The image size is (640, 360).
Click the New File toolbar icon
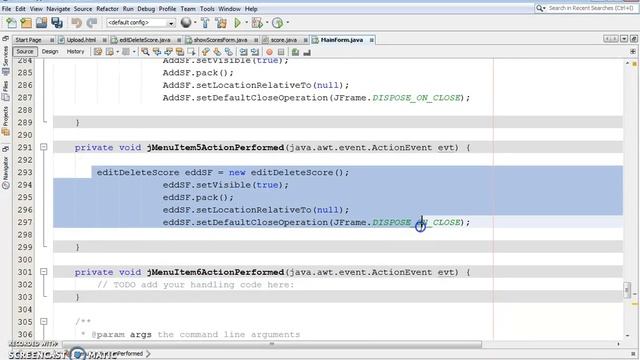[11, 23]
